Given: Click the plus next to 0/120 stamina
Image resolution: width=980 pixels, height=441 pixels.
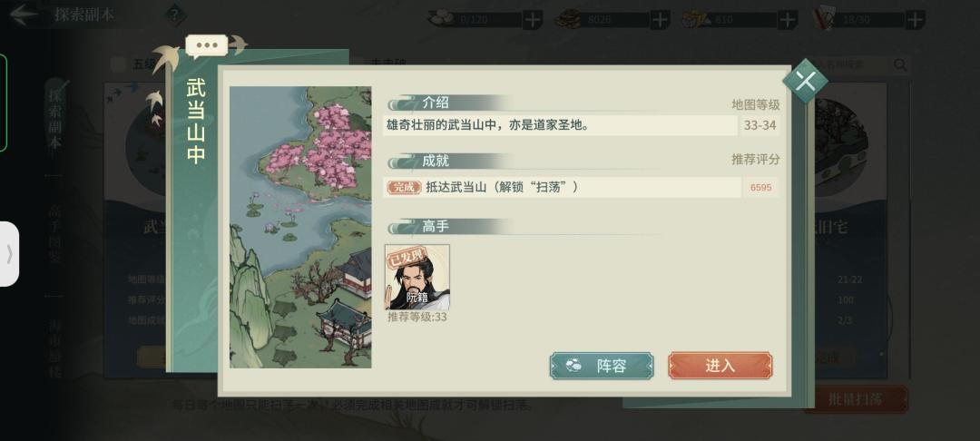Looking at the screenshot, I should 532,19.
